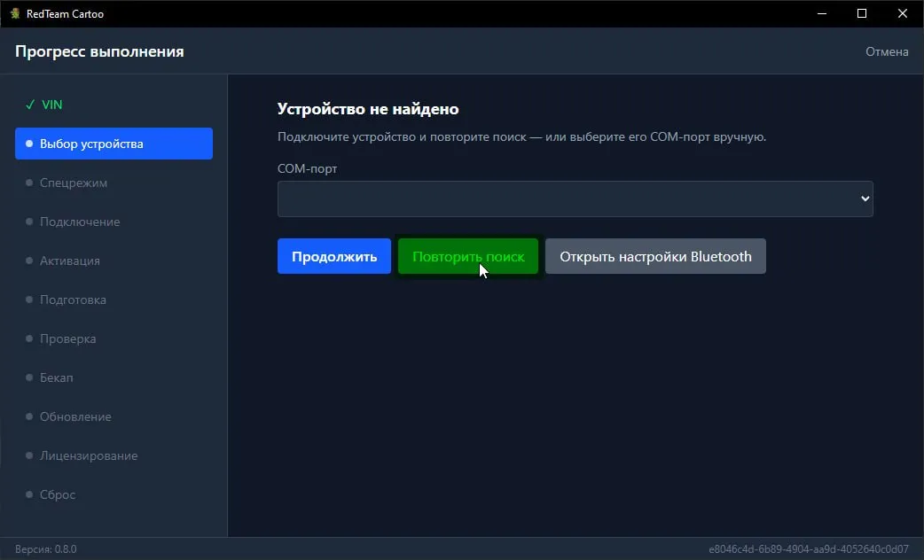Cancel the process with Отмена
Image resolution: width=924 pixels, height=560 pixels.
tap(886, 51)
